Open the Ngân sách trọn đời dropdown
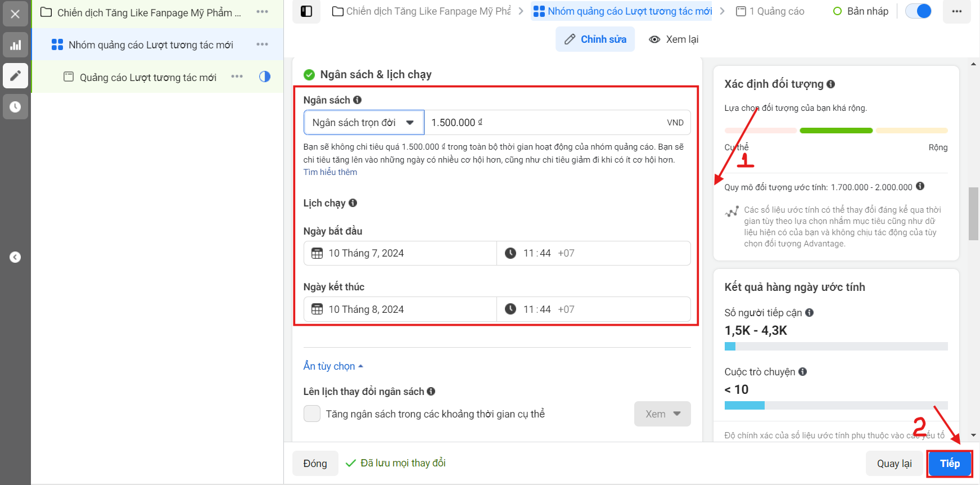This screenshot has height=485, width=980. tap(364, 123)
